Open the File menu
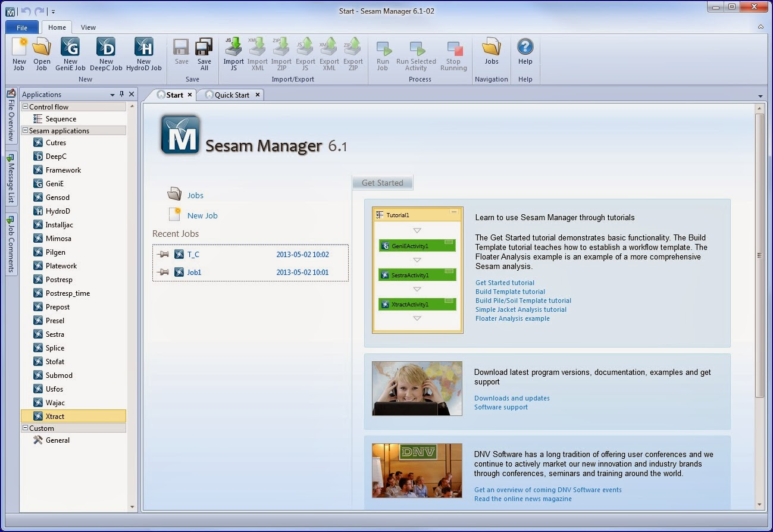773x532 pixels. pyautogui.click(x=22, y=27)
